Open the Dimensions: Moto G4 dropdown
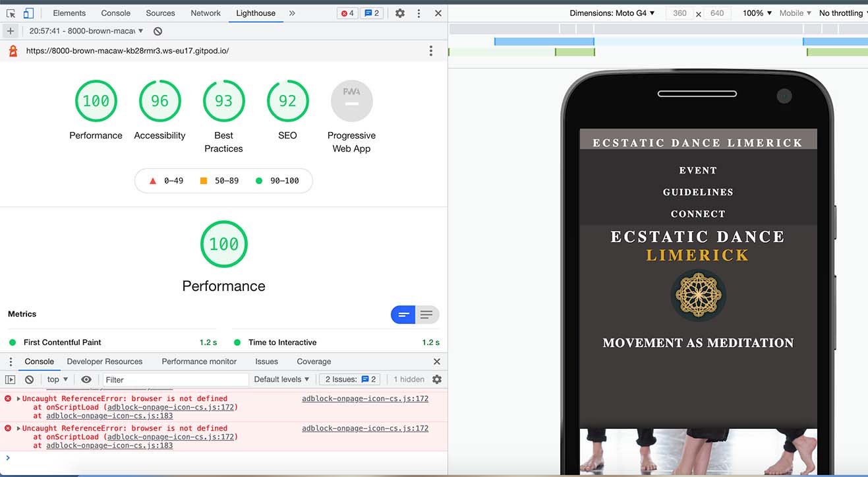The width and height of the screenshot is (868, 477). tap(612, 13)
